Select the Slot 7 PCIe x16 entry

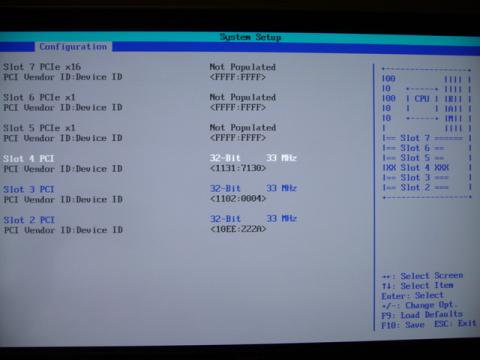click(42, 67)
